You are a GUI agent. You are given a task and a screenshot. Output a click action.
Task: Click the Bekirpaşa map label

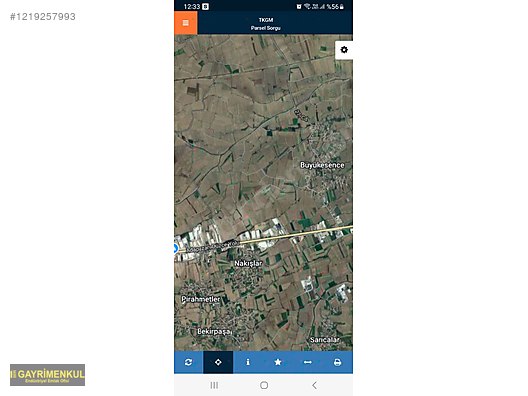(214, 332)
